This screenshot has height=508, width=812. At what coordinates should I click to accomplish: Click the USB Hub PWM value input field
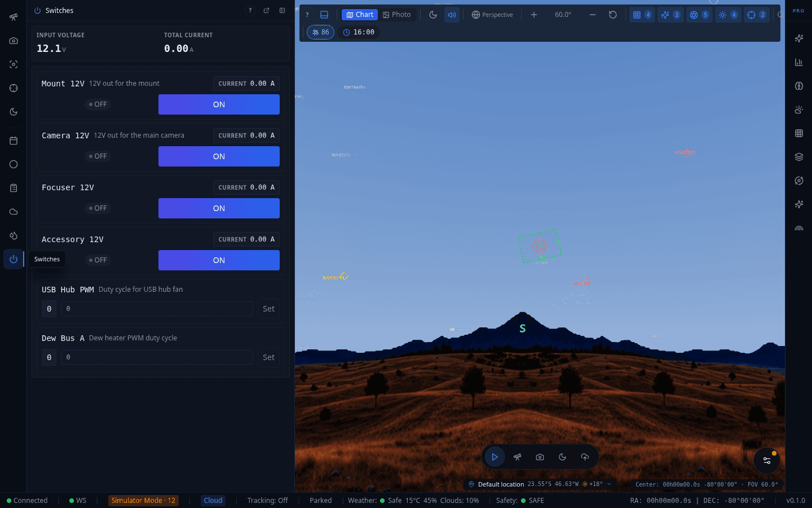(157, 309)
